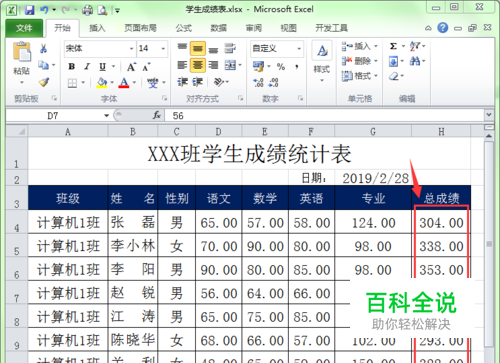
Task: Open the File tab
Action: (24, 28)
